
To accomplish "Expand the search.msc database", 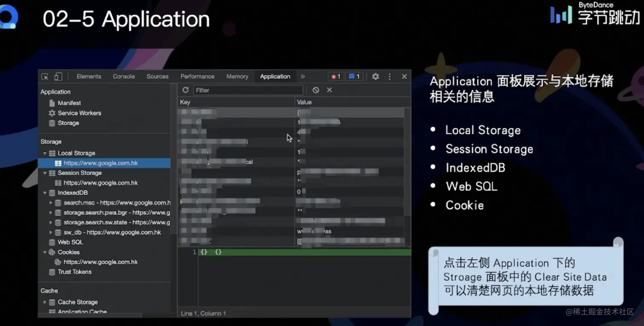I will click(51, 203).
